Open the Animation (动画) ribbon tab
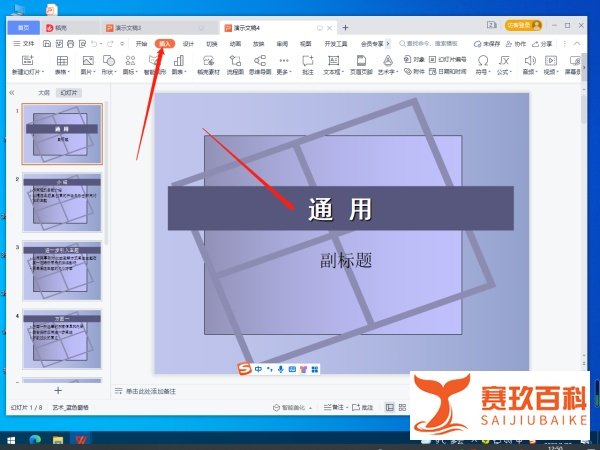 coord(235,44)
